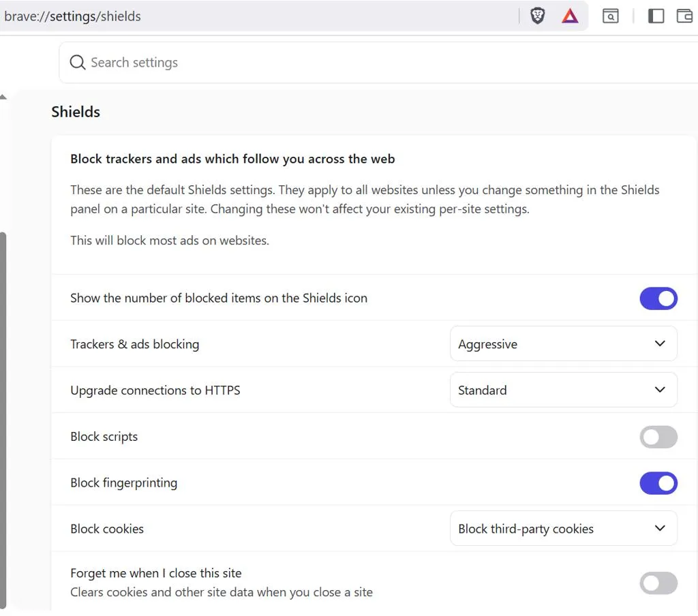Screen dimensions: 698x616
Task: Open the Brave Shields lion icon
Action: (x=537, y=16)
